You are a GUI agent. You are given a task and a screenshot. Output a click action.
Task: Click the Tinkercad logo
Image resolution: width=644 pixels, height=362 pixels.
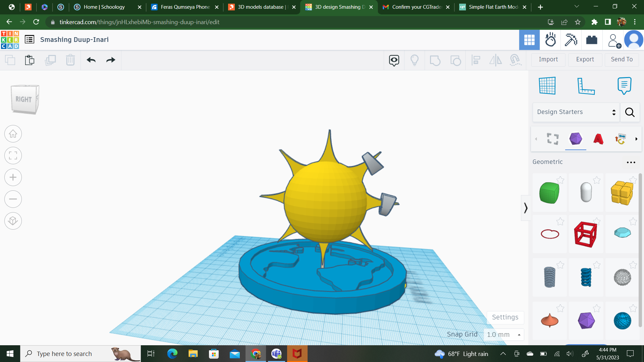[x=10, y=40]
